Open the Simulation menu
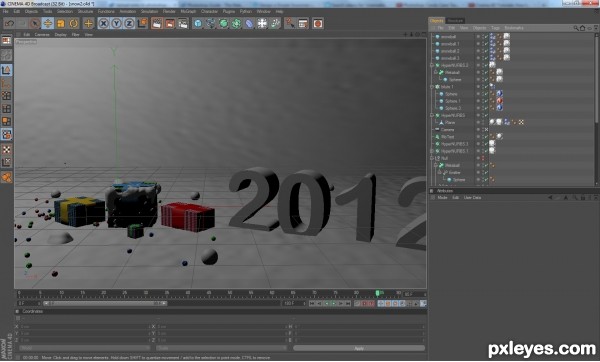600x362 pixels. pyautogui.click(x=149, y=11)
